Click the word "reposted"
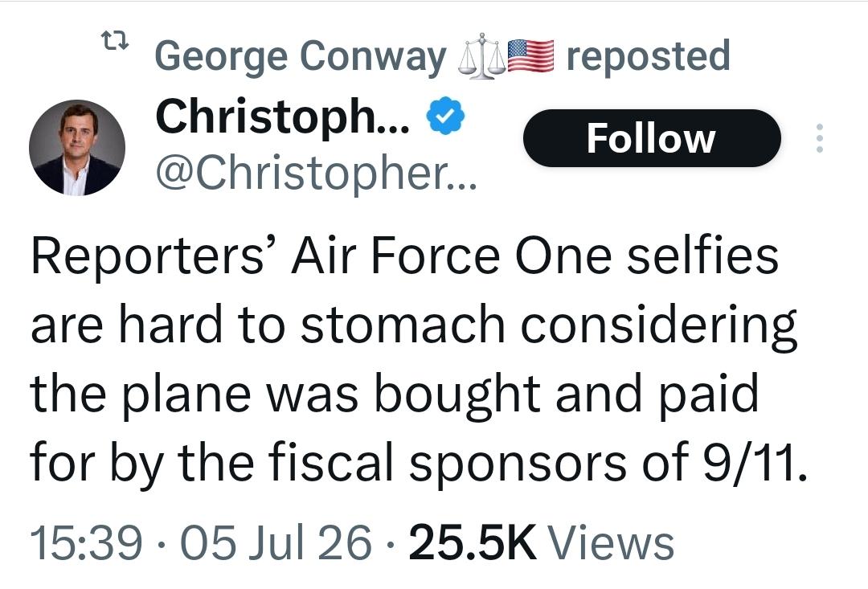The image size is (868, 589). (x=649, y=56)
